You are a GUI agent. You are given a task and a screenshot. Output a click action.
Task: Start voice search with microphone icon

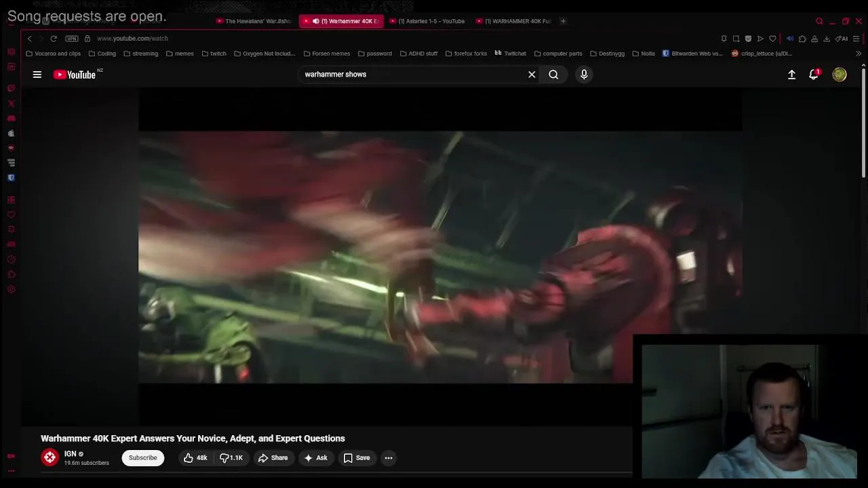click(584, 75)
